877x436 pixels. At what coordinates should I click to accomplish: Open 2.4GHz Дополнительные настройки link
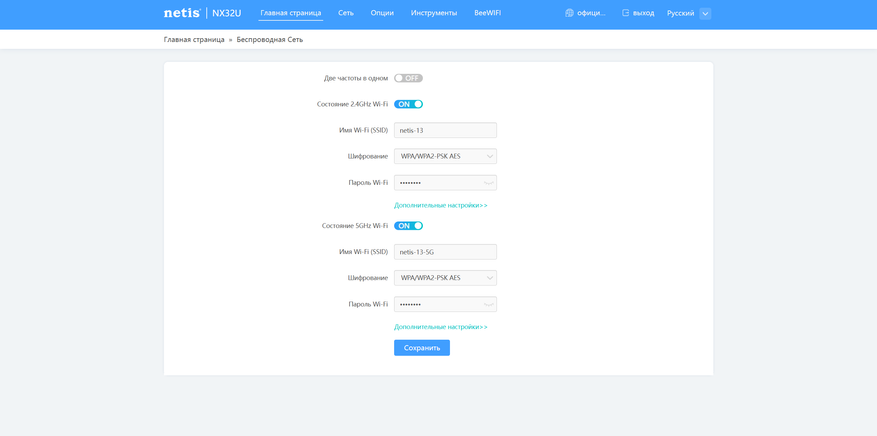[x=441, y=205]
